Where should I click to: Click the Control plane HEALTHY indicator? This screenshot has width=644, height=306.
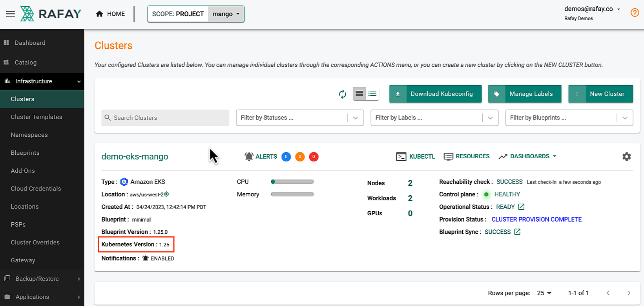point(486,194)
